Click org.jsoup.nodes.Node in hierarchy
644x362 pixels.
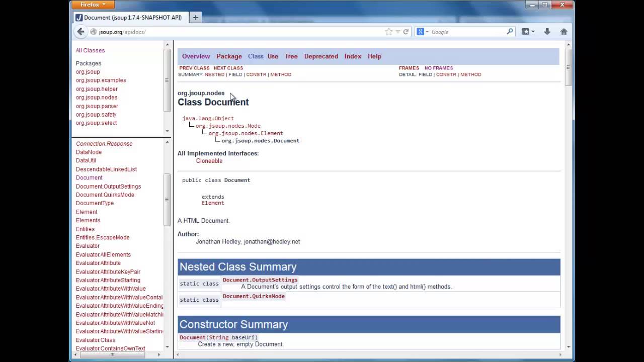(228, 126)
